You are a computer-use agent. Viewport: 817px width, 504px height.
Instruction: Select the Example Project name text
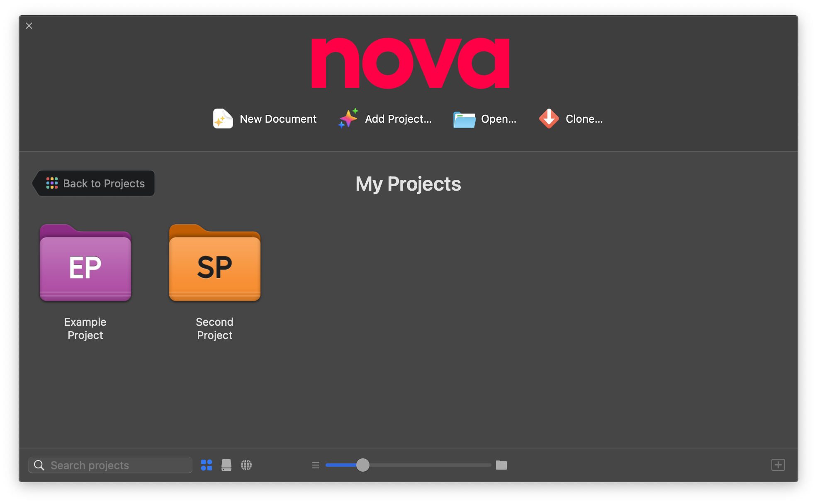coord(85,328)
